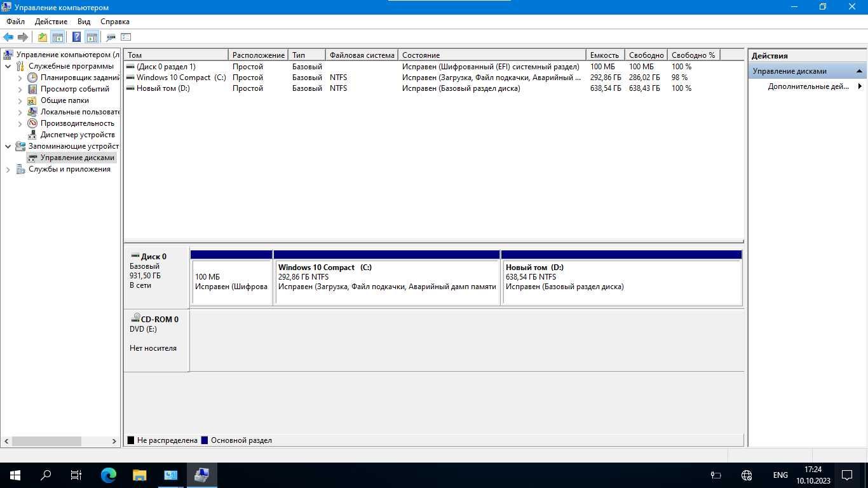Screen dimensions: 868x488
Task: Click the blue Back arrow in toolbar
Action: point(8,37)
